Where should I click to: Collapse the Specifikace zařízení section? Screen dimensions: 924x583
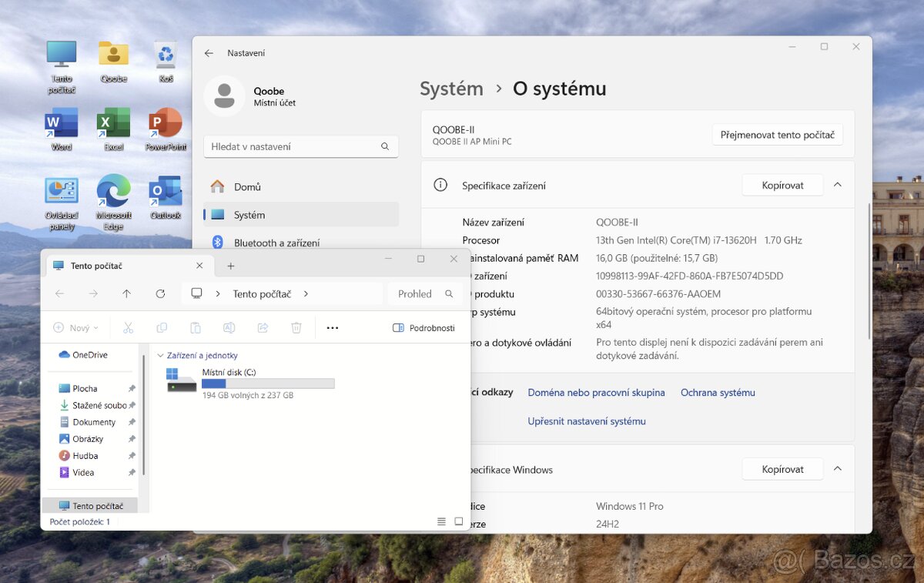(x=837, y=185)
